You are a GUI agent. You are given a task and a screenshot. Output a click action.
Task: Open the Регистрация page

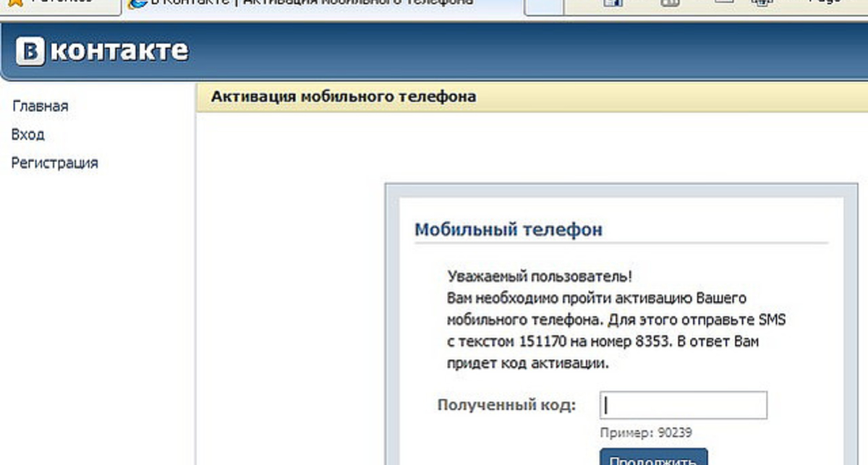(x=54, y=163)
